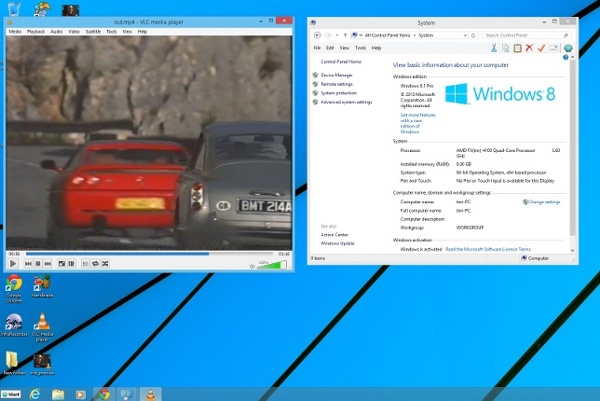Viewport: 600px width, 401px height.
Task: Click the blue help question icon
Action: coord(566,57)
